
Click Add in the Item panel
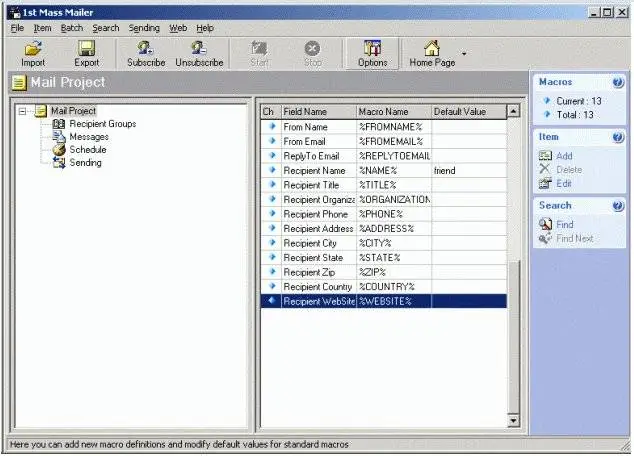coord(564,156)
